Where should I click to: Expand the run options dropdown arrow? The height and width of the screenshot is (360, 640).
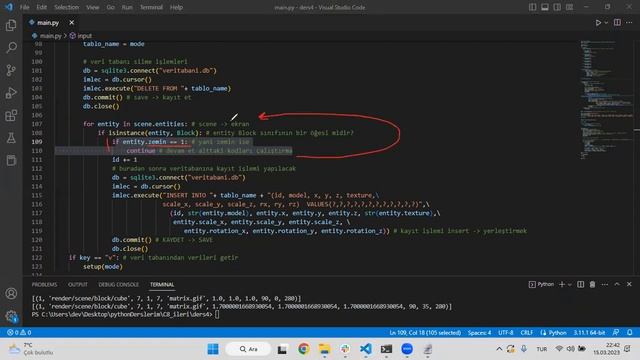coord(606,22)
